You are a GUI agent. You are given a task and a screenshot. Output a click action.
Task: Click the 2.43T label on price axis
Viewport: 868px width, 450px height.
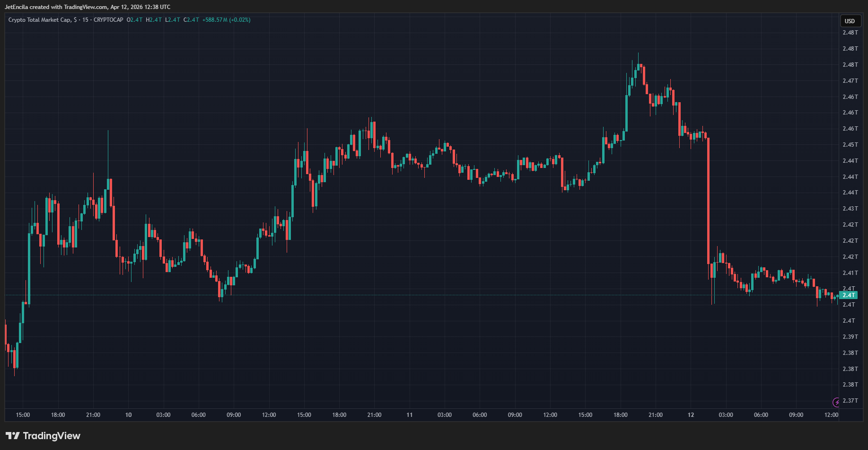tap(850, 209)
